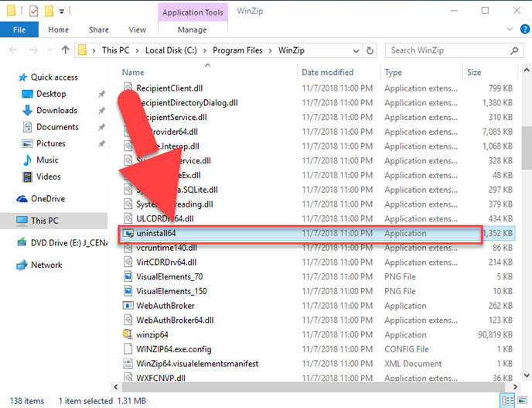
Task: Go back to the previous folder
Action: coord(13,50)
